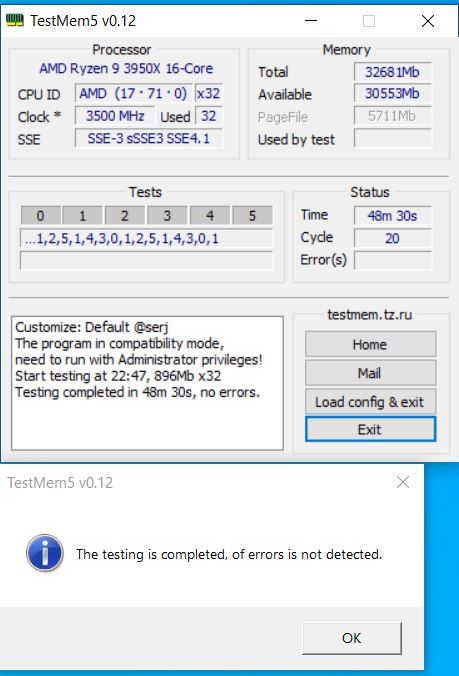
Task: Confirm the dialog with OK
Action: tap(352, 638)
